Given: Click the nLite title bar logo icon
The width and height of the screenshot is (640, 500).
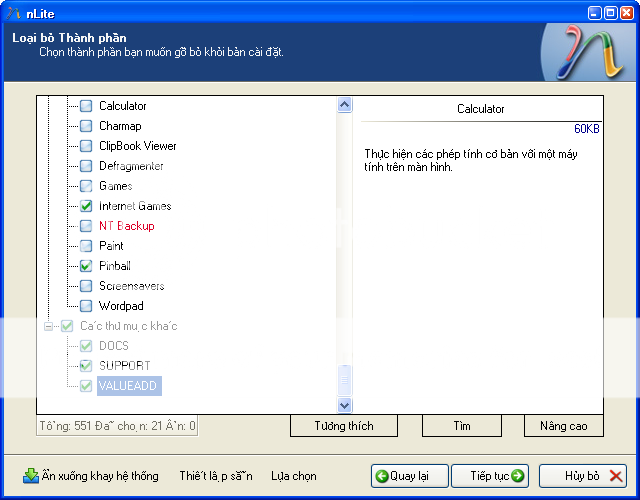Looking at the screenshot, I should pyautogui.click(x=13, y=13).
